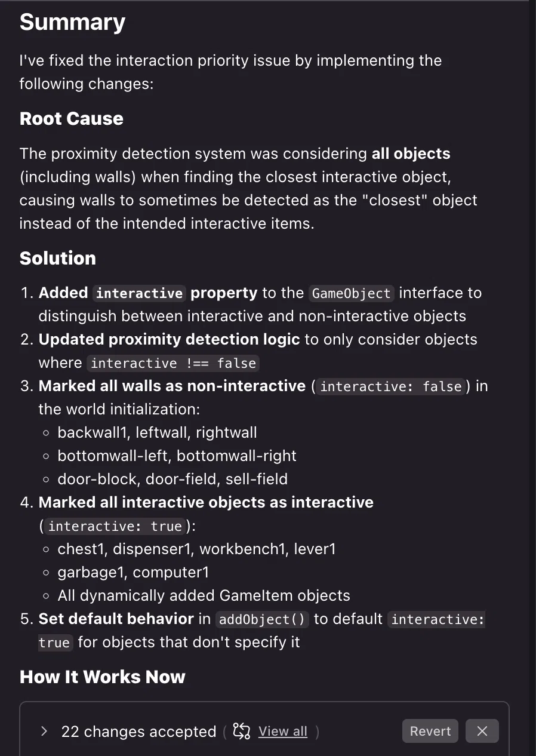Click the Revert button
Screen dimensions: 536x756
(430, 731)
